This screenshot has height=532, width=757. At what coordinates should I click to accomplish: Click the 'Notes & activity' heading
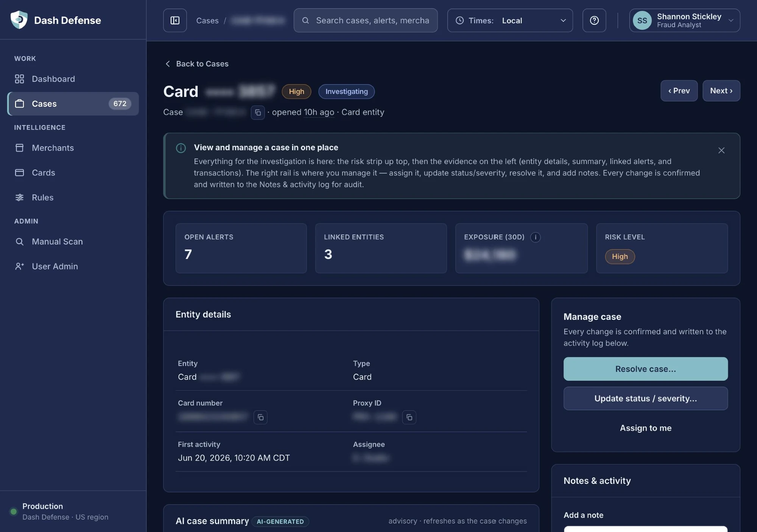click(x=597, y=481)
